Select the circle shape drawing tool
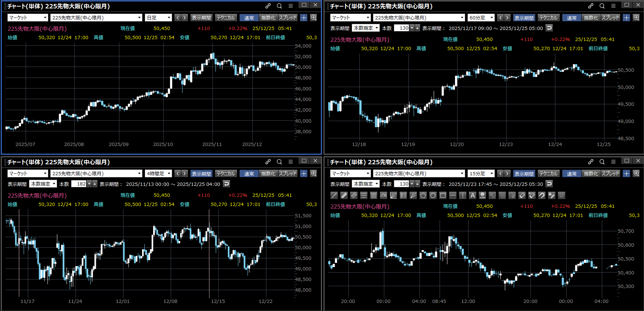Screen dimensions: 644x311 (433, 195)
